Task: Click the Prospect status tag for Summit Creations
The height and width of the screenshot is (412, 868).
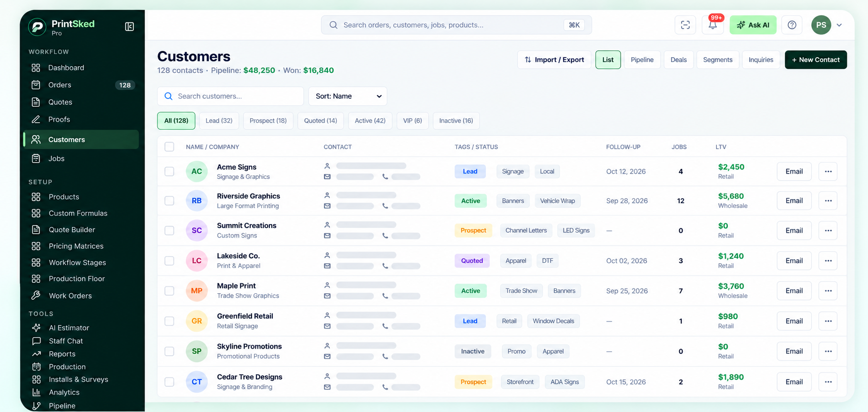Action: tap(473, 230)
